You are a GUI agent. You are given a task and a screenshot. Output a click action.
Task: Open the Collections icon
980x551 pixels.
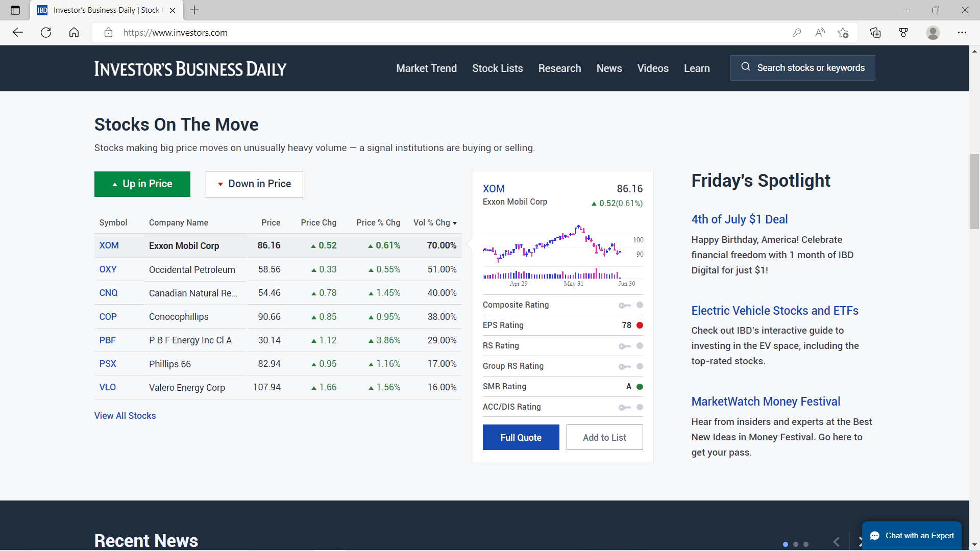875,33
